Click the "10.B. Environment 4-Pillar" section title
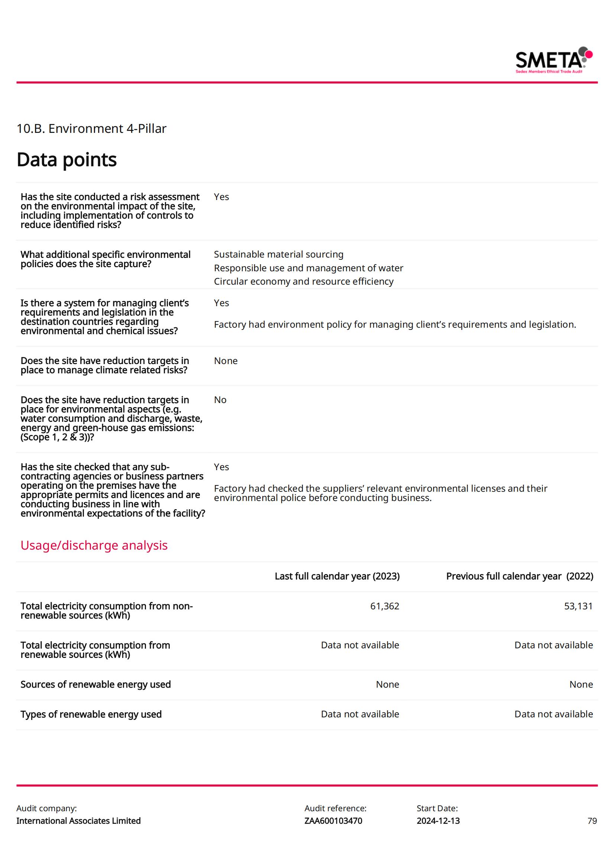 (x=91, y=128)
